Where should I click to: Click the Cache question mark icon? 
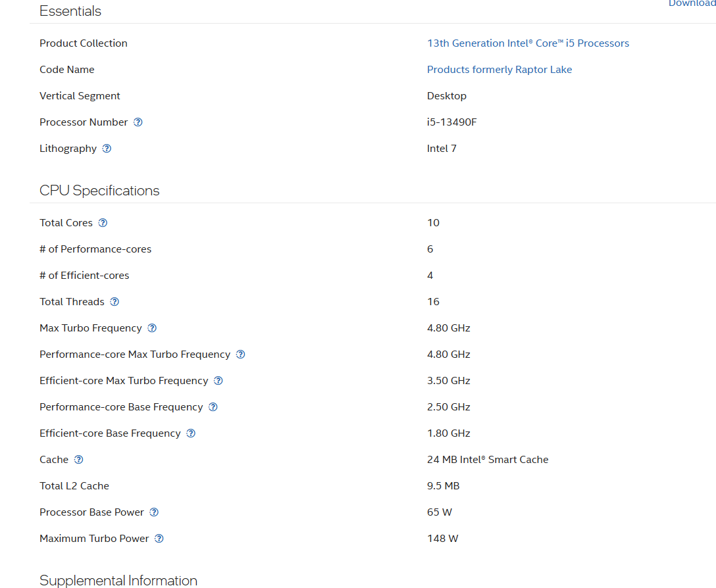point(78,460)
